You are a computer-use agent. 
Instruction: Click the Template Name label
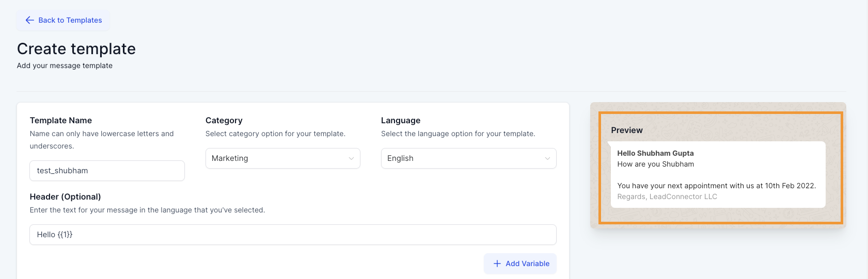click(x=61, y=120)
